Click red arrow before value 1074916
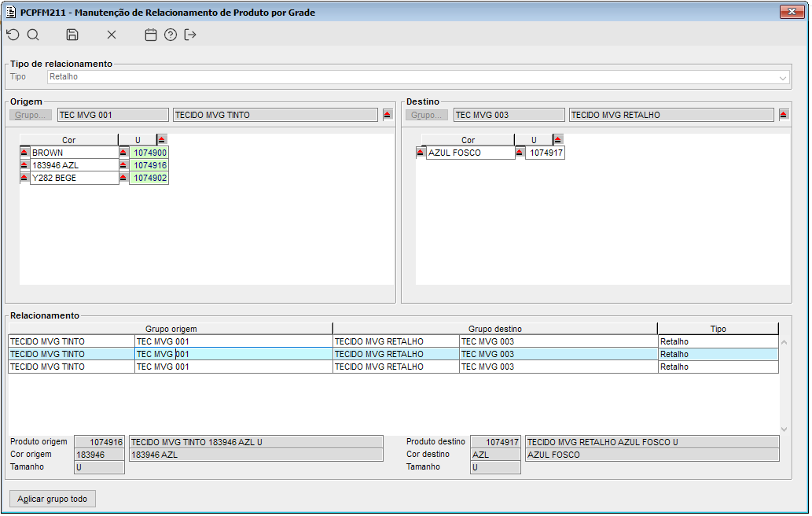The height and width of the screenshot is (516, 812). pos(123,164)
